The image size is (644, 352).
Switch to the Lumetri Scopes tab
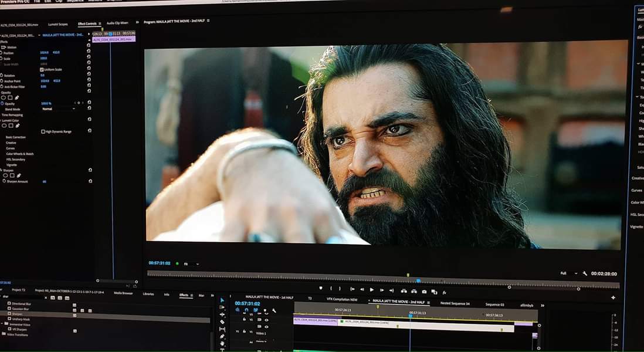click(x=58, y=24)
